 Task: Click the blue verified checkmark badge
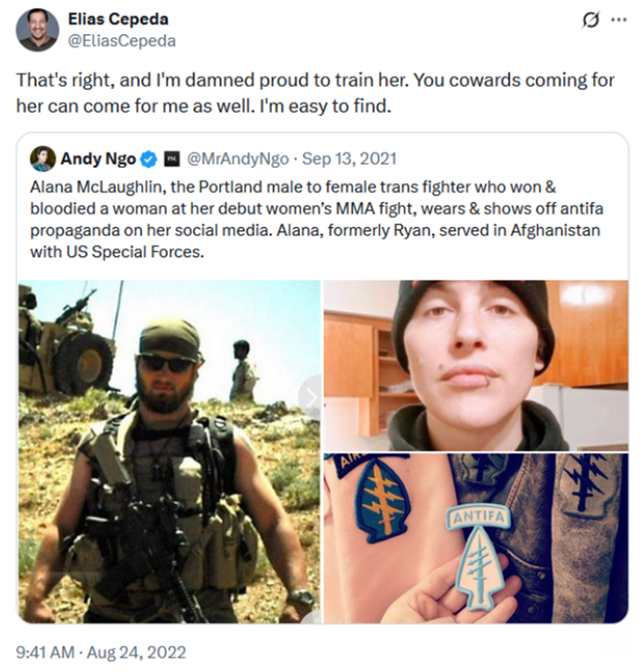click(150, 159)
